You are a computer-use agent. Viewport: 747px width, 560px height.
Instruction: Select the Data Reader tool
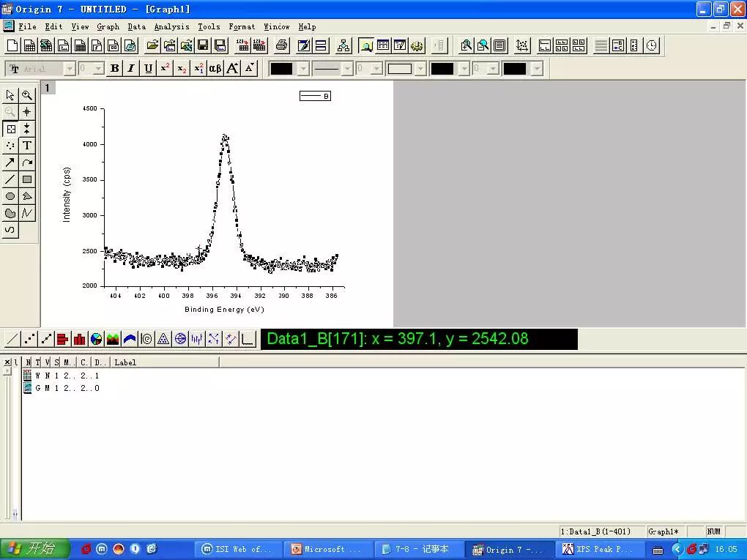click(x=10, y=129)
